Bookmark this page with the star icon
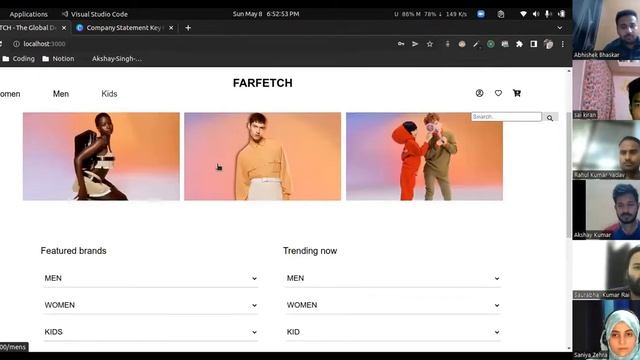The width and height of the screenshot is (640, 360). (x=430, y=44)
